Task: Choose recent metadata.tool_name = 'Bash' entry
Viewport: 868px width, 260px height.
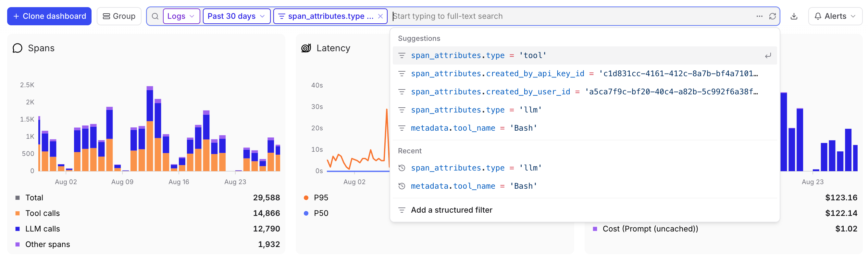Action: click(585, 186)
